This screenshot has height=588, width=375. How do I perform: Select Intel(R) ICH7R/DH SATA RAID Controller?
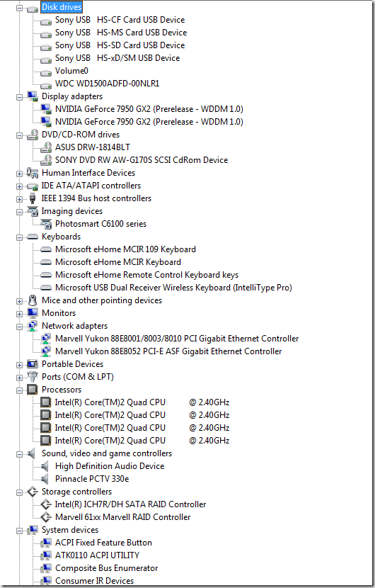point(130,504)
